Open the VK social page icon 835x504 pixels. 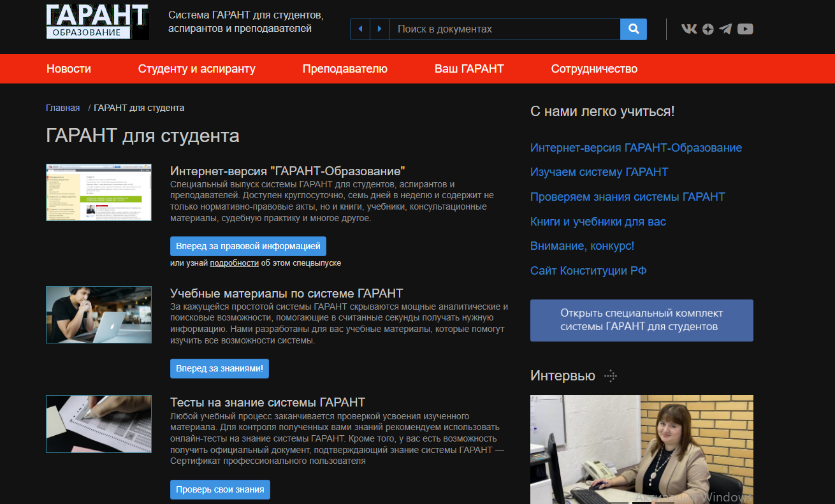(689, 29)
